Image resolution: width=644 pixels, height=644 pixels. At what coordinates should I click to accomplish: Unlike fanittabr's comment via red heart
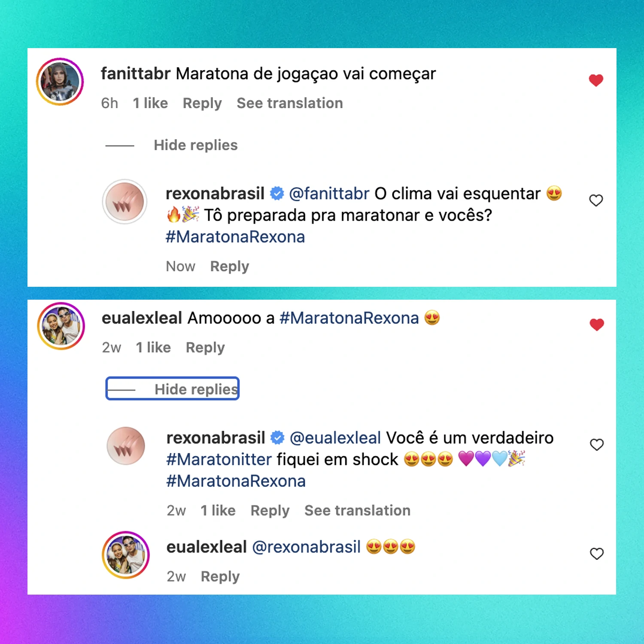[x=596, y=80]
